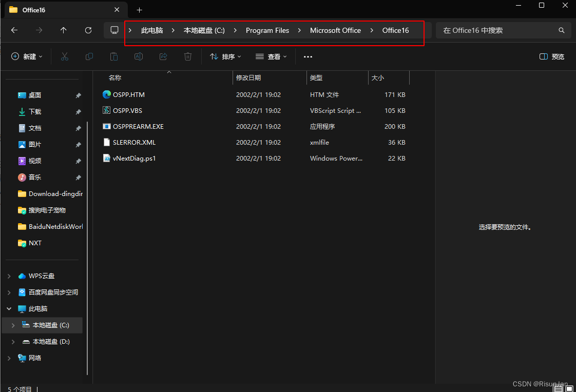Click the SLERROR.XML file icon
The width and height of the screenshot is (576, 392).
107,142
